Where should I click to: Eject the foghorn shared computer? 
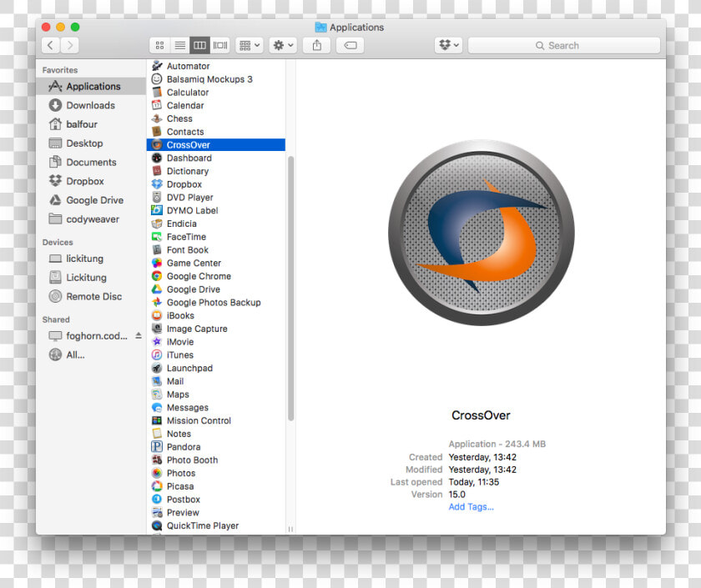pyautogui.click(x=139, y=335)
